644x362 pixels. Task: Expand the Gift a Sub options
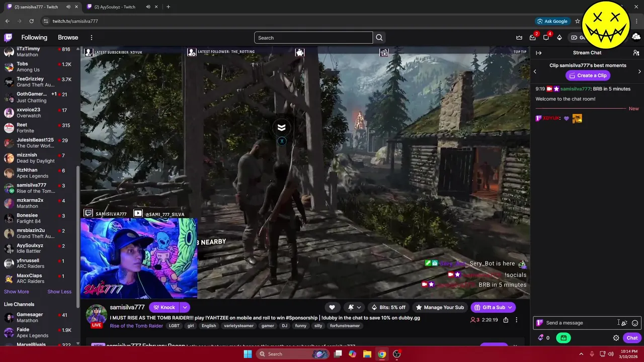coord(510,307)
